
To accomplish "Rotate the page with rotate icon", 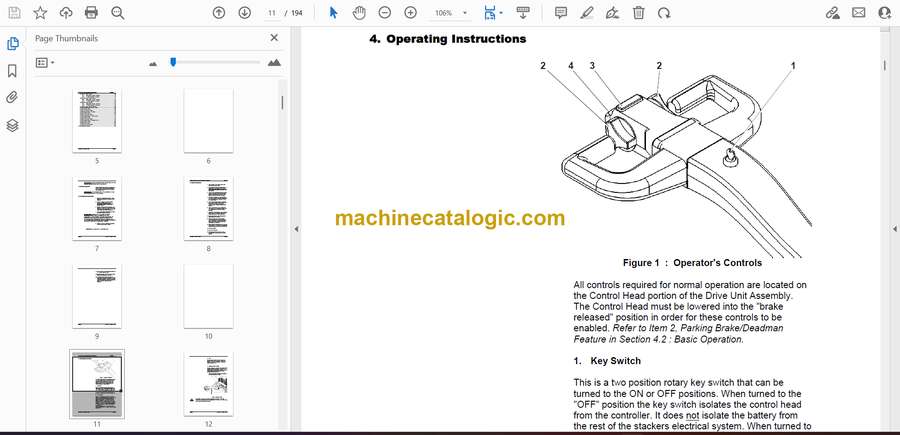I will 664,13.
